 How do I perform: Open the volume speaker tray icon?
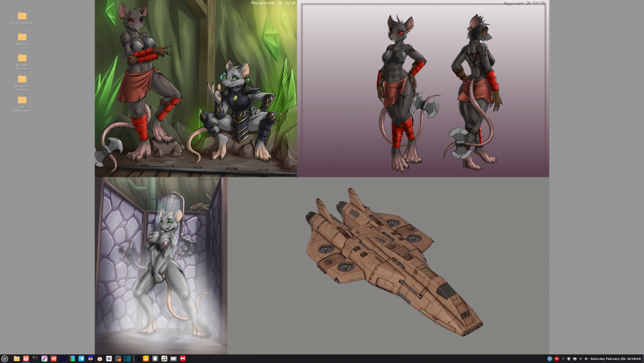586,359
